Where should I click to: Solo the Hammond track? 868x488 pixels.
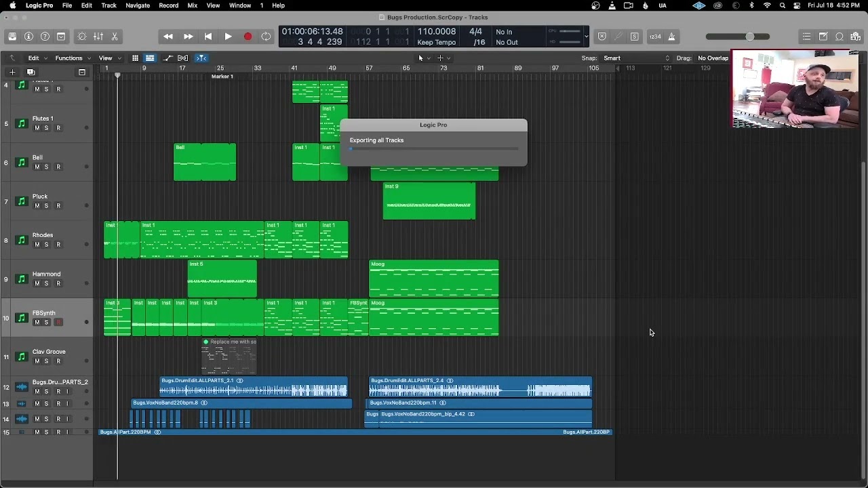coord(46,283)
